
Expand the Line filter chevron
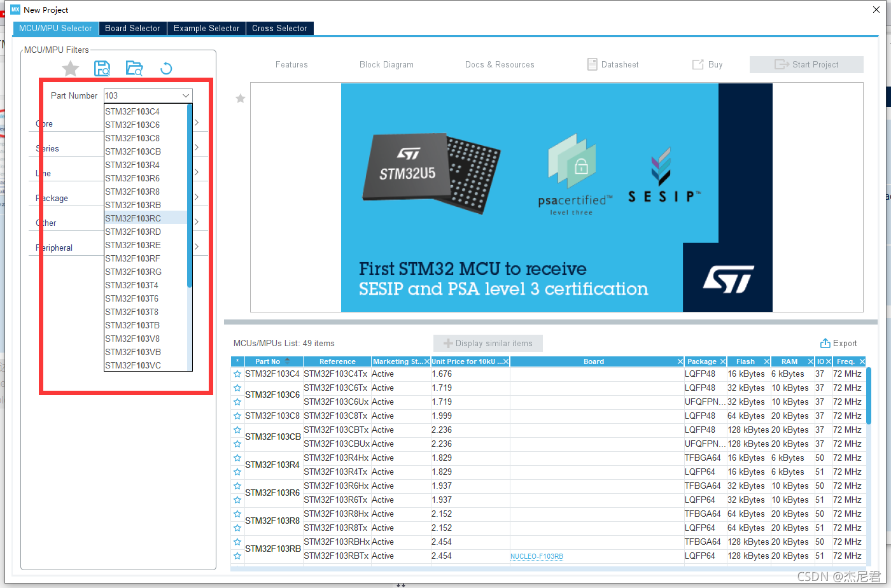coord(197,172)
